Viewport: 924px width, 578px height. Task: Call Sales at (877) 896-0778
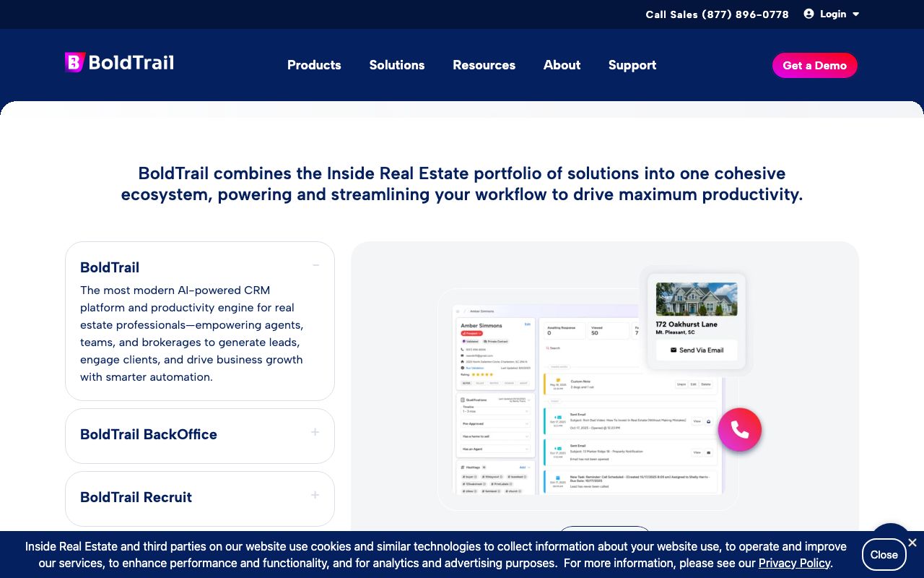click(x=718, y=14)
